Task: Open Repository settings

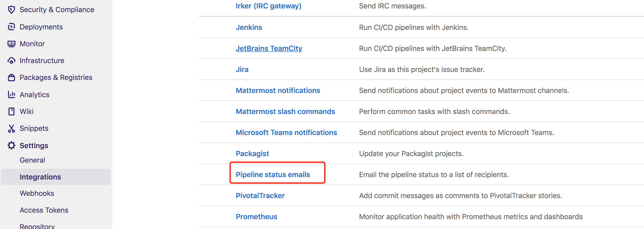Action: pos(37,226)
